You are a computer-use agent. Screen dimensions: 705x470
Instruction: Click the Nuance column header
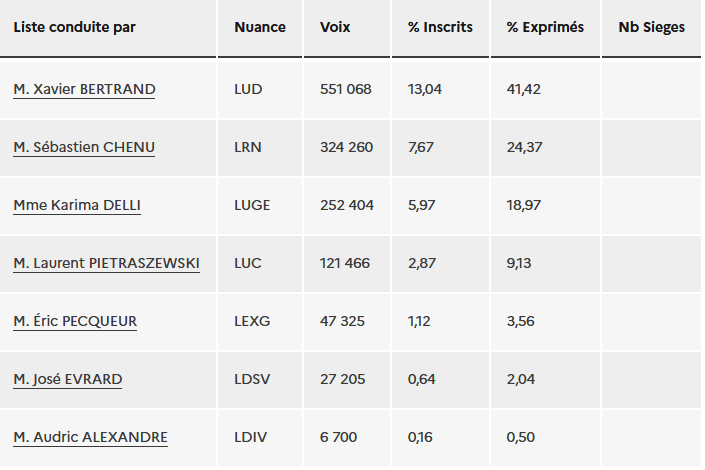pos(260,27)
